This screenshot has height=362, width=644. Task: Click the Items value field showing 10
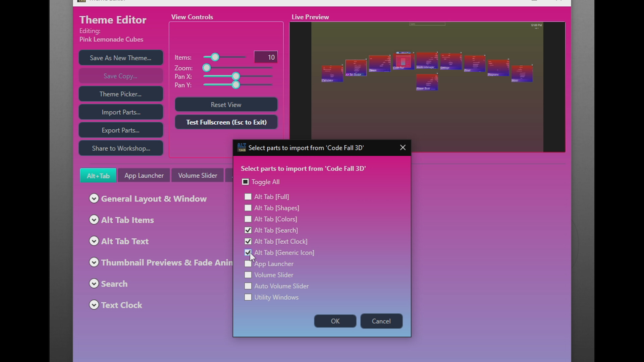coord(266,57)
